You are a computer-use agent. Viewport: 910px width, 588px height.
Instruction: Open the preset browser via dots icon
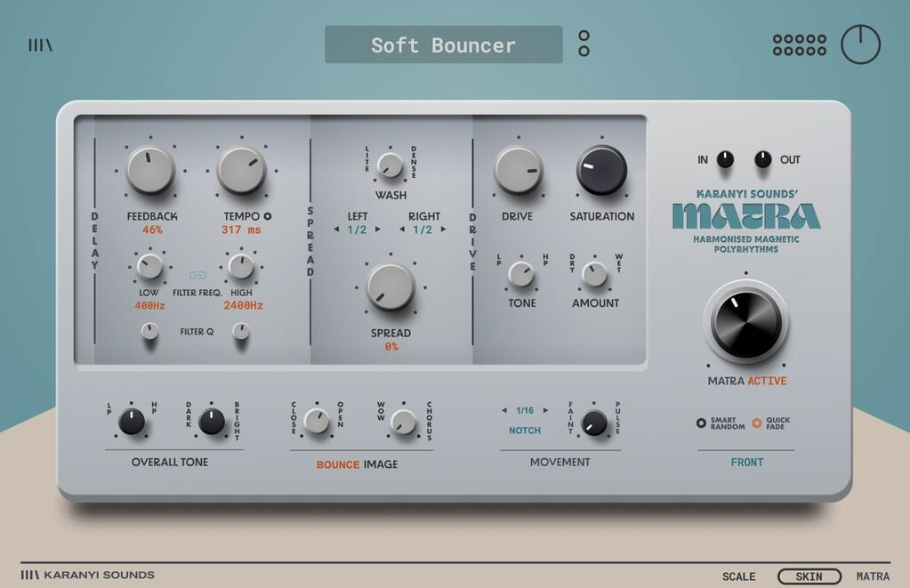[584, 44]
